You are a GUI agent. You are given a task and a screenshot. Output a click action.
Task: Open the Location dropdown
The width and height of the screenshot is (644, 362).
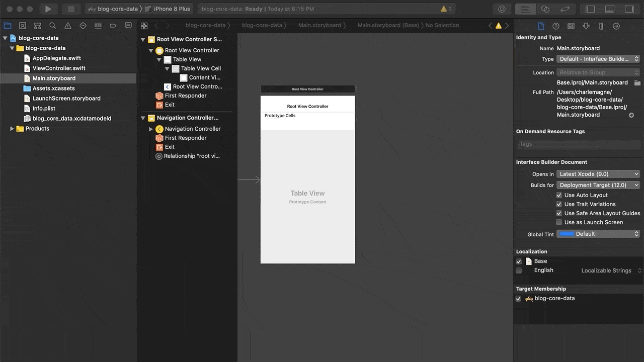click(x=598, y=72)
